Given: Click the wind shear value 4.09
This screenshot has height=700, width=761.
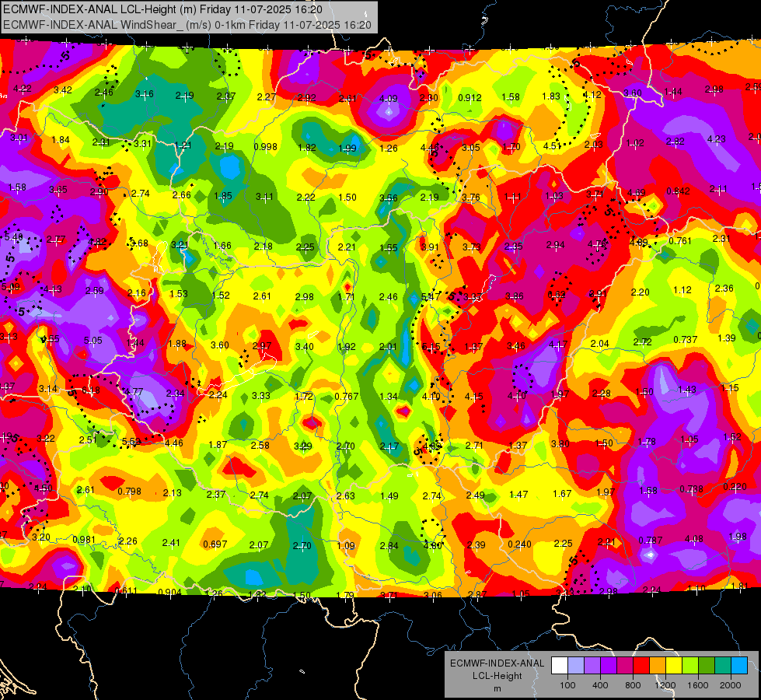Looking at the screenshot, I should click(388, 99).
